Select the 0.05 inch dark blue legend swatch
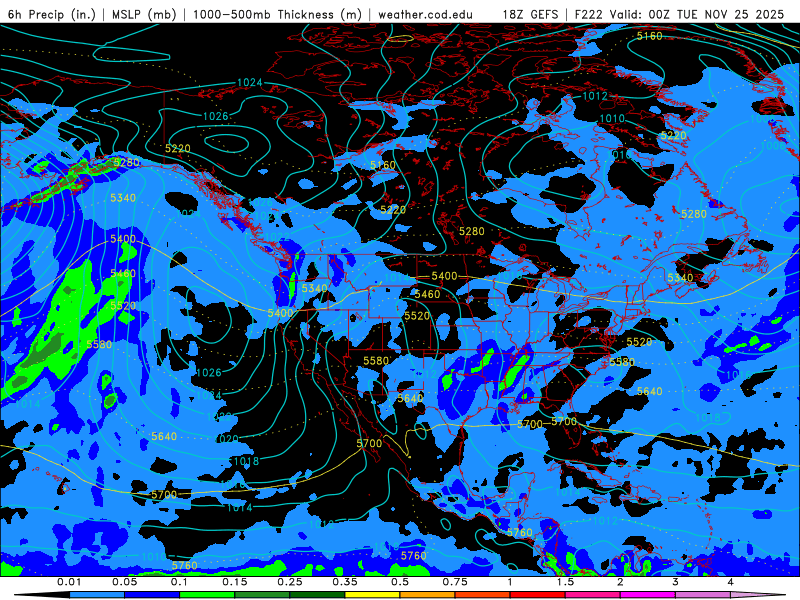 152,595
